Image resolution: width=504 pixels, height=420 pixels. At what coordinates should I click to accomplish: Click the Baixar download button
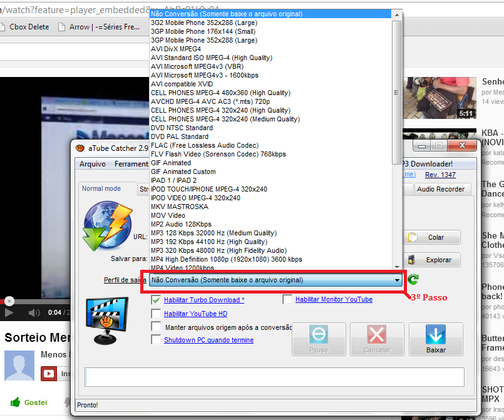436,339
